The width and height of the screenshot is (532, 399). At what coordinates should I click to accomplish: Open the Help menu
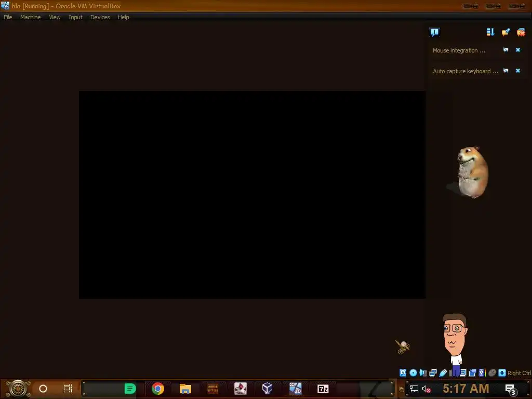pyautogui.click(x=124, y=17)
